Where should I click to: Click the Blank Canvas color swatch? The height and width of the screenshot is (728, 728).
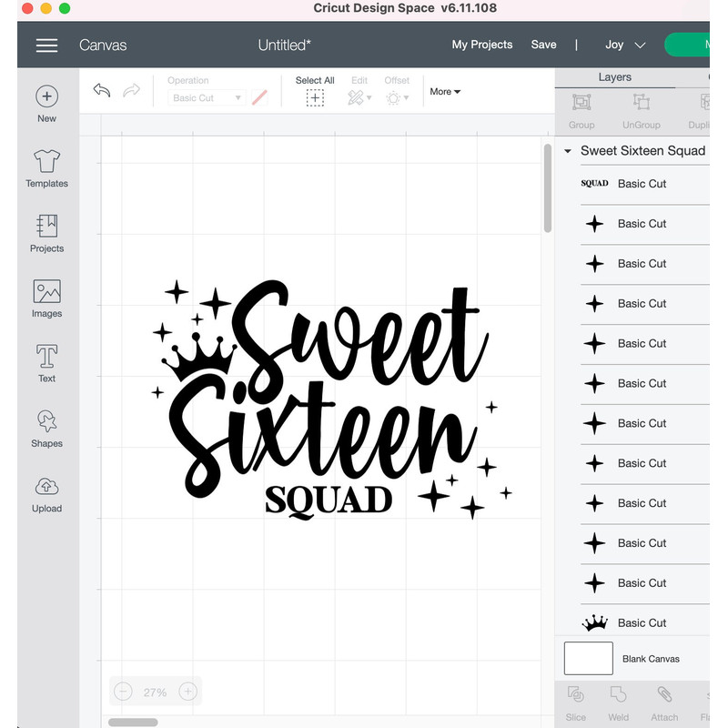point(588,658)
